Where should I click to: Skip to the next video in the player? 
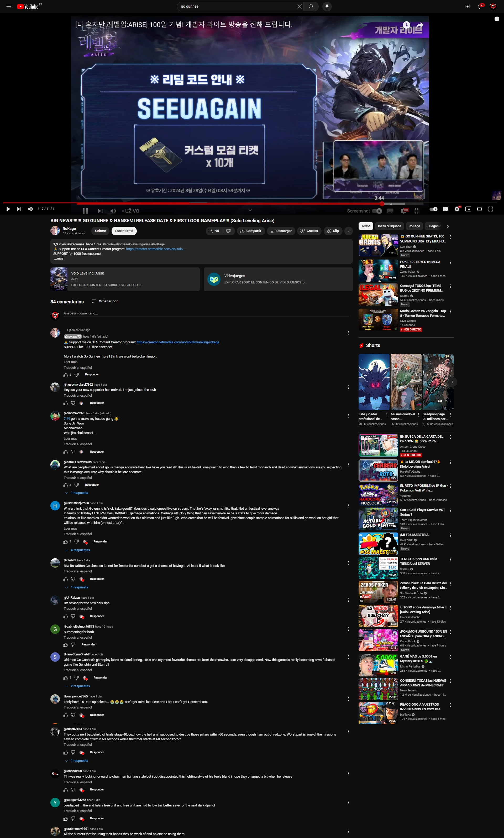(19, 209)
